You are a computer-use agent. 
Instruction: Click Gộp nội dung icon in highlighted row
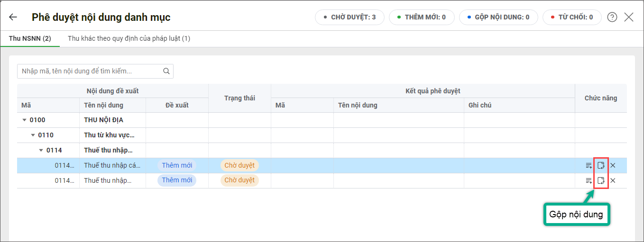pos(601,166)
